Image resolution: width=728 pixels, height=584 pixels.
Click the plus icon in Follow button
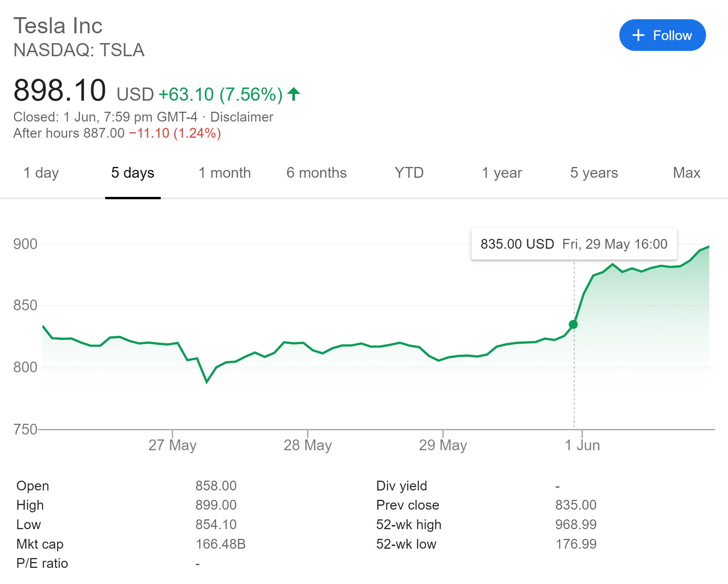(x=638, y=35)
